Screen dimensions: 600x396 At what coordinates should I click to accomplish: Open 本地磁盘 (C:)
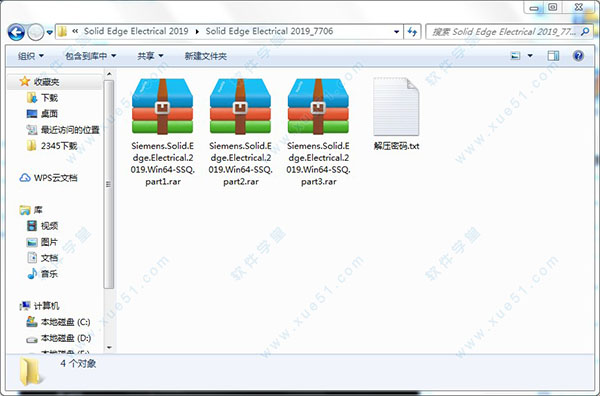65,322
